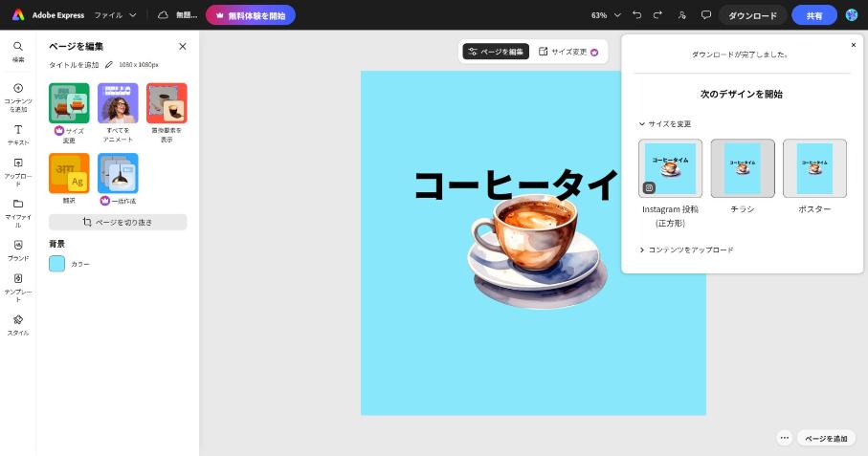This screenshot has height=456, width=868.
Task: Open the ブランド sidebar panel
Action: pyautogui.click(x=18, y=250)
